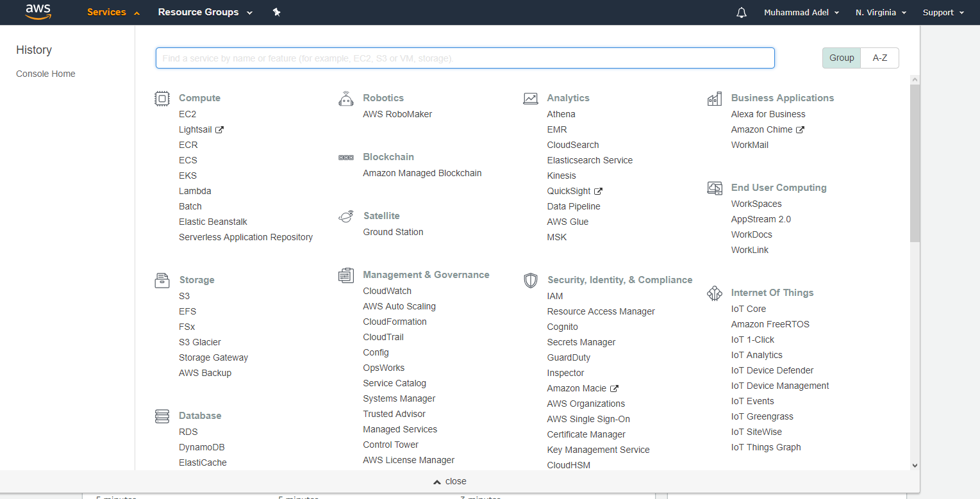Open Storage Gateway
Screen dimensions: 980x499
click(213, 357)
